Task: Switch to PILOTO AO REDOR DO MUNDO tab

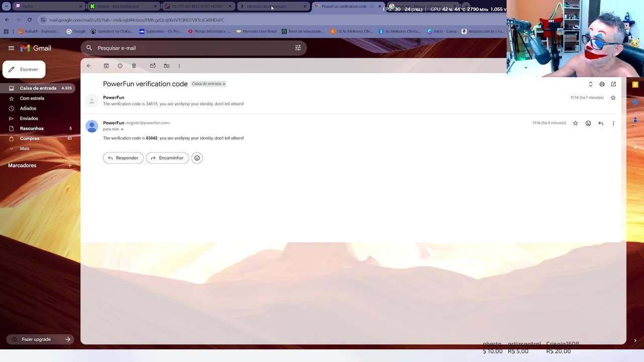Action: (198, 7)
